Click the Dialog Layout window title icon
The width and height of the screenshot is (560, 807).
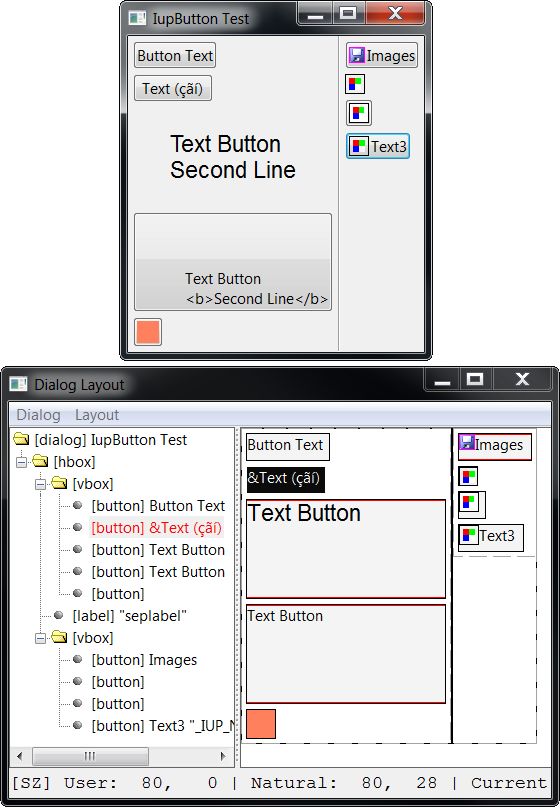pyautogui.click(x=19, y=384)
